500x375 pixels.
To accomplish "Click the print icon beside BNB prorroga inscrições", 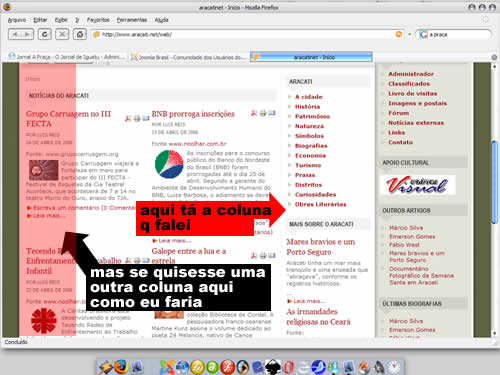I will (263, 113).
